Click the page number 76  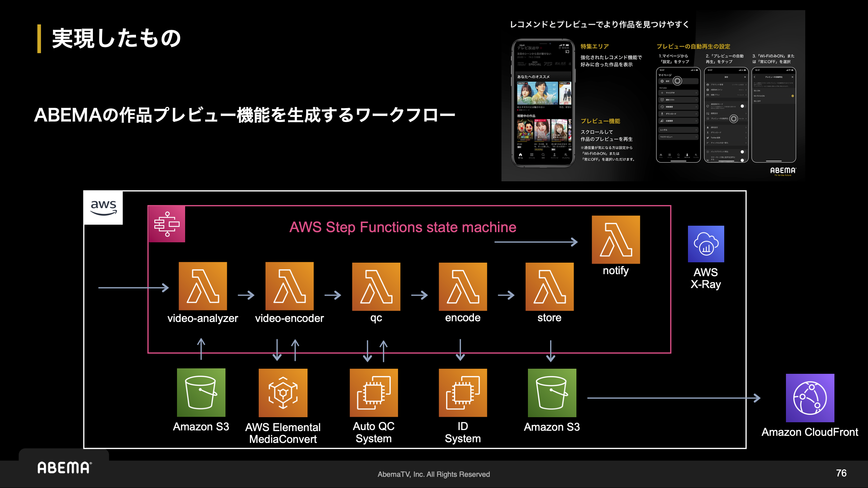coord(841,473)
